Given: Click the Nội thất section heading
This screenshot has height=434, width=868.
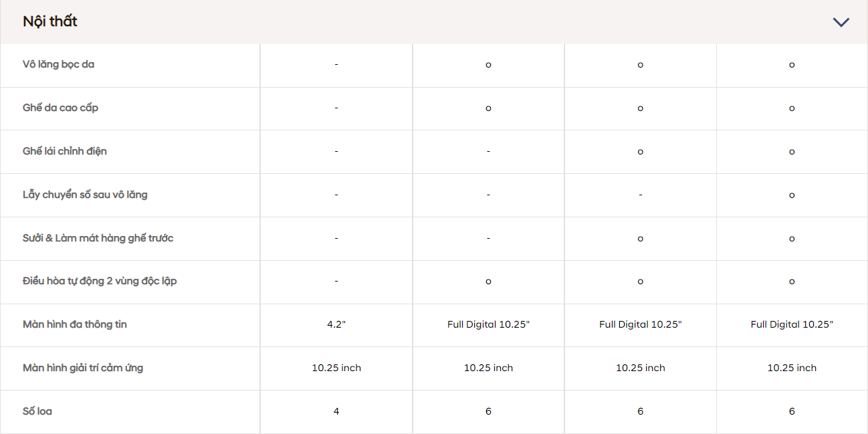Looking at the screenshot, I should (50, 21).
